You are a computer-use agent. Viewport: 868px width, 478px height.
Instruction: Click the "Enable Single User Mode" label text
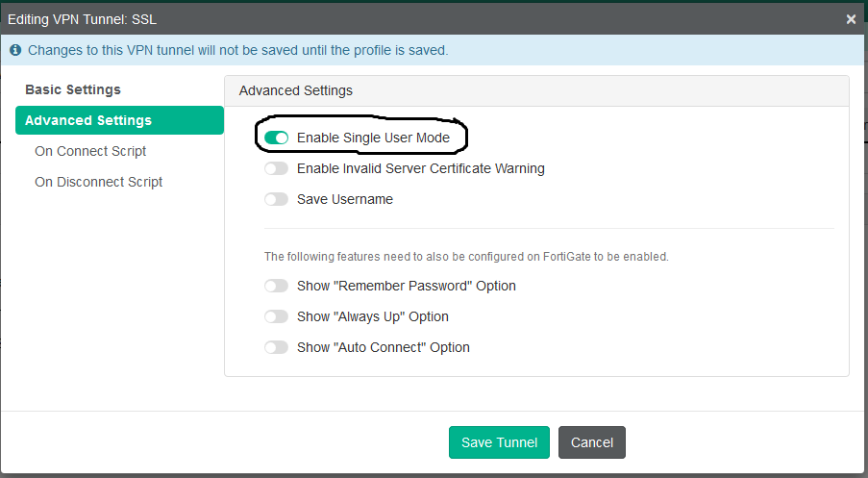pyautogui.click(x=373, y=138)
